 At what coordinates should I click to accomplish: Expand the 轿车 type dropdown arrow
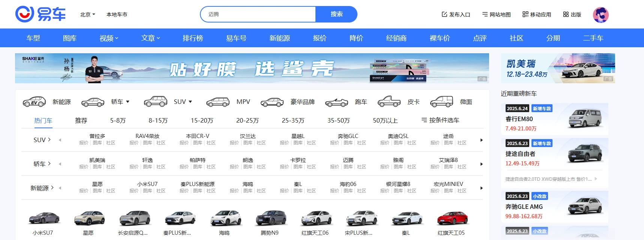point(128,102)
